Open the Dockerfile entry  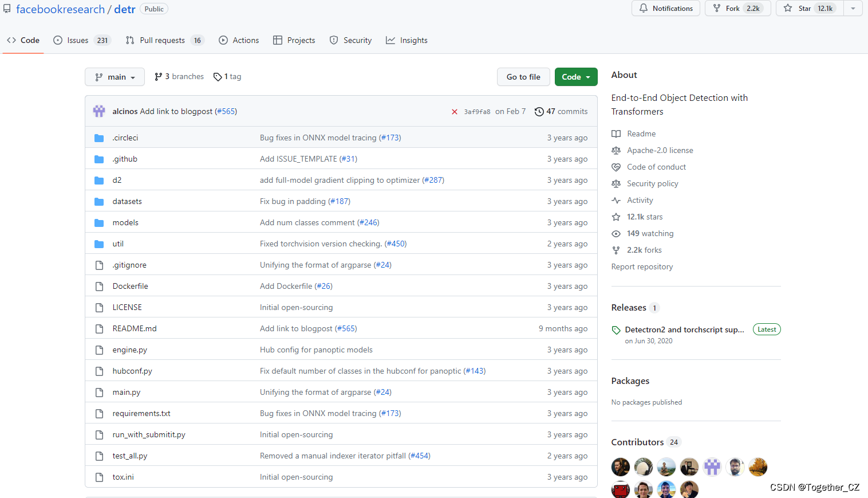click(x=131, y=286)
